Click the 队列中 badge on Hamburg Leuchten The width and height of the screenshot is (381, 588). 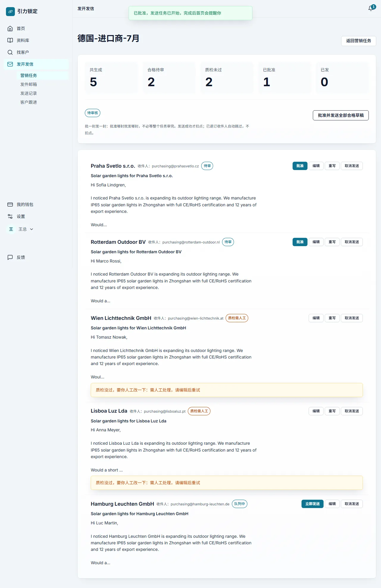click(x=240, y=504)
